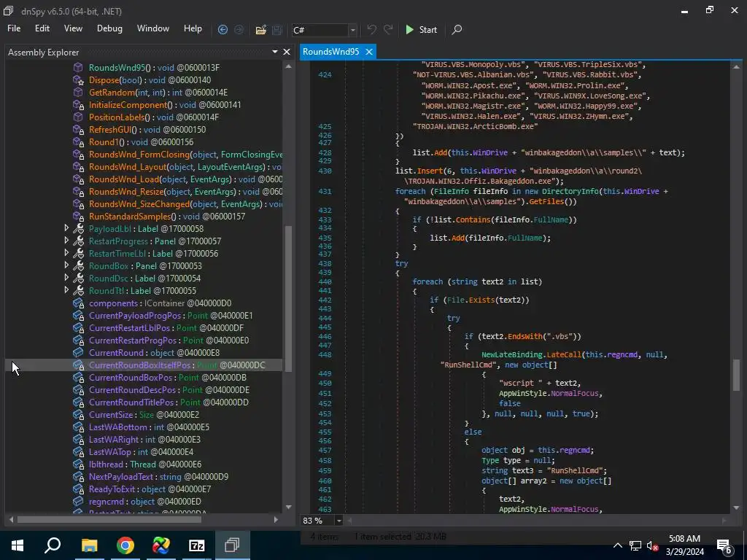Select the RoundsWnd95 document tab
The height and width of the screenshot is (560, 747).
pos(330,52)
